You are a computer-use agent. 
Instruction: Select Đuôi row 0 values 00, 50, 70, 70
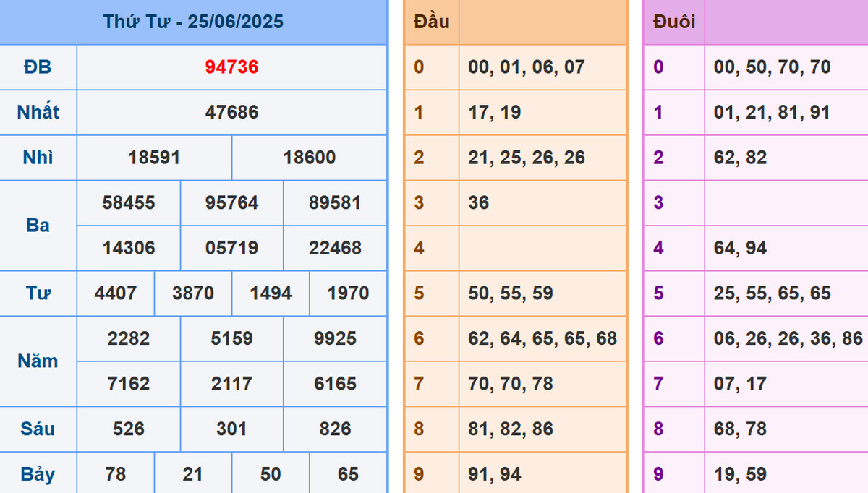point(772,67)
